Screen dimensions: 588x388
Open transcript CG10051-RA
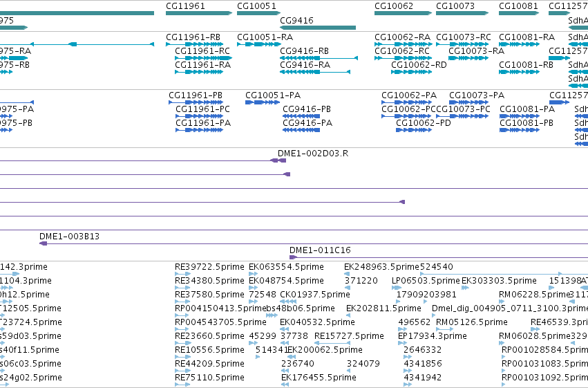click(x=265, y=37)
